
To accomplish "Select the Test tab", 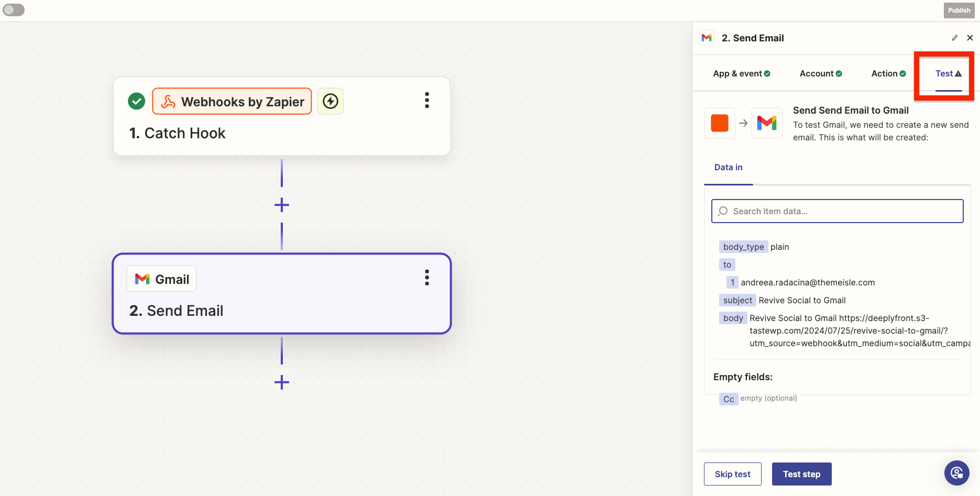I will [948, 74].
